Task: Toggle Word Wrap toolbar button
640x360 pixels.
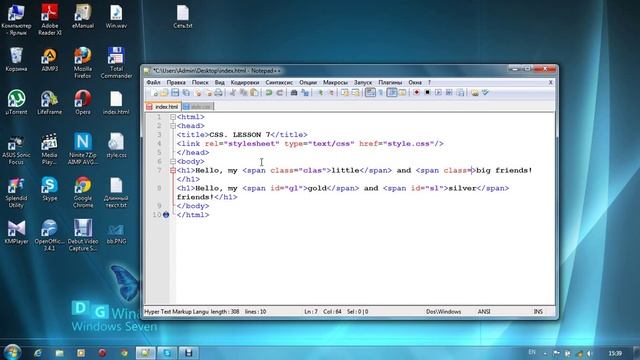Action: coord(370,93)
